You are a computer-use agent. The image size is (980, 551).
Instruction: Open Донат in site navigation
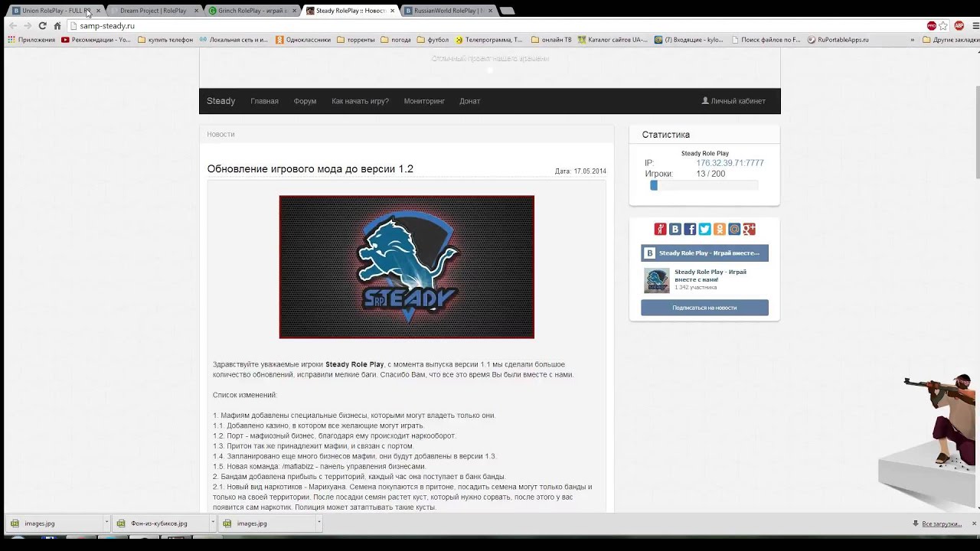(x=469, y=101)
